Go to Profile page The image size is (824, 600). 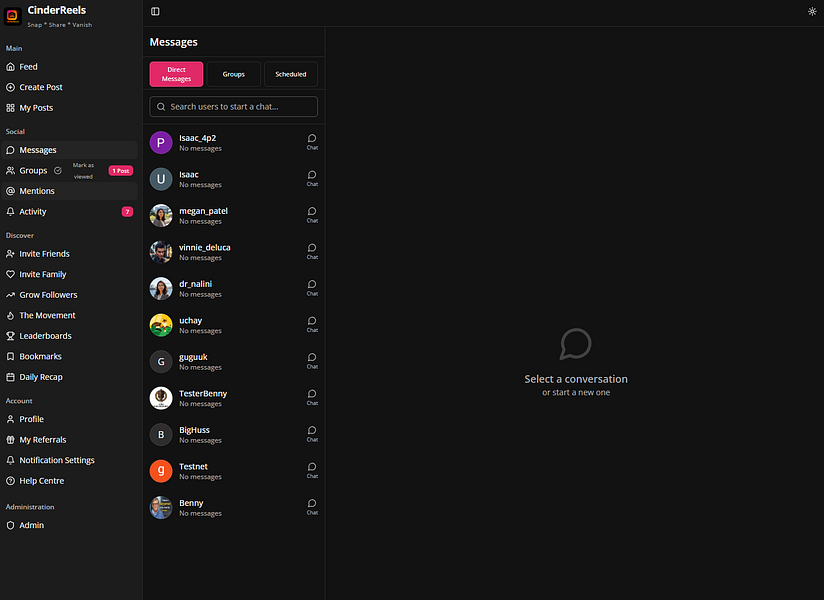pyautogui.click(x=69, y=419)
